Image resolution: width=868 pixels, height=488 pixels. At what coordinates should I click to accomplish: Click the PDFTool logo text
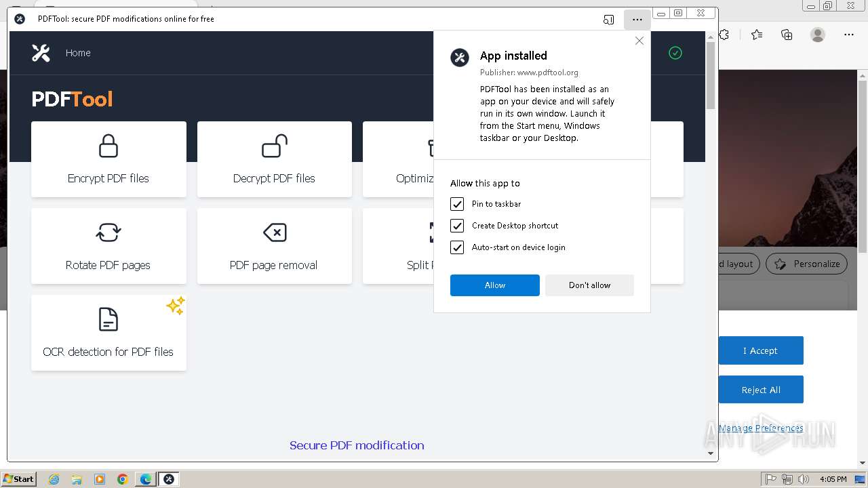pos(72,99)
